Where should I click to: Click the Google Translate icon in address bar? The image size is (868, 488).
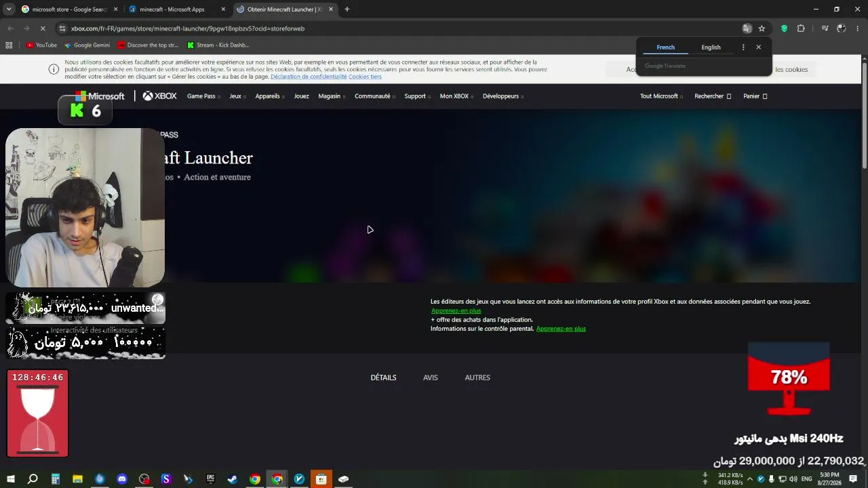point(747,28)
